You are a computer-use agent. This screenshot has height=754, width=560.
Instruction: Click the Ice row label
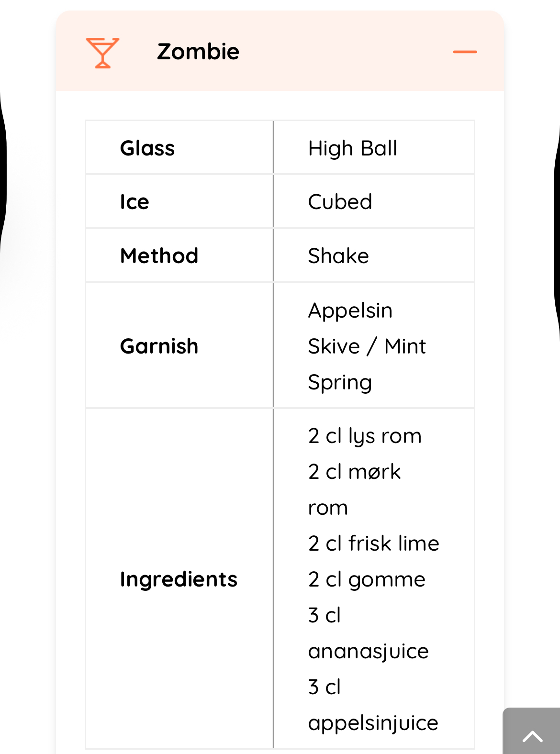[134, 202]
